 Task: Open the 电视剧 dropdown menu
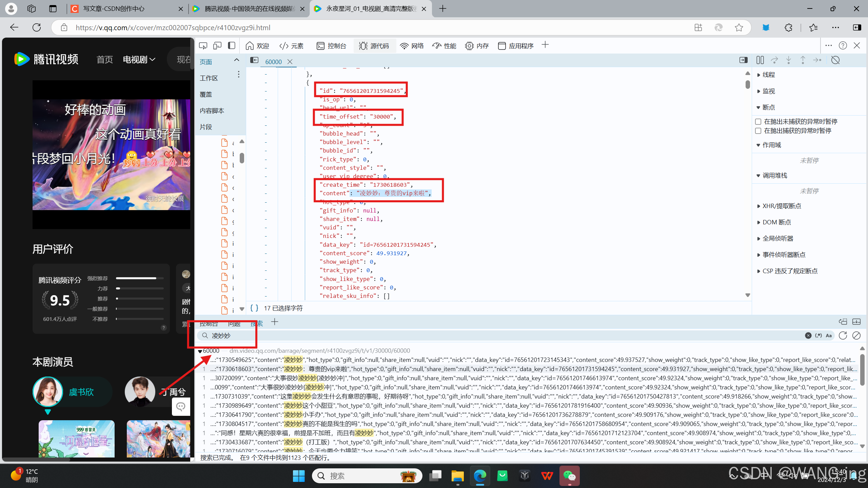(x=139, y=60)
